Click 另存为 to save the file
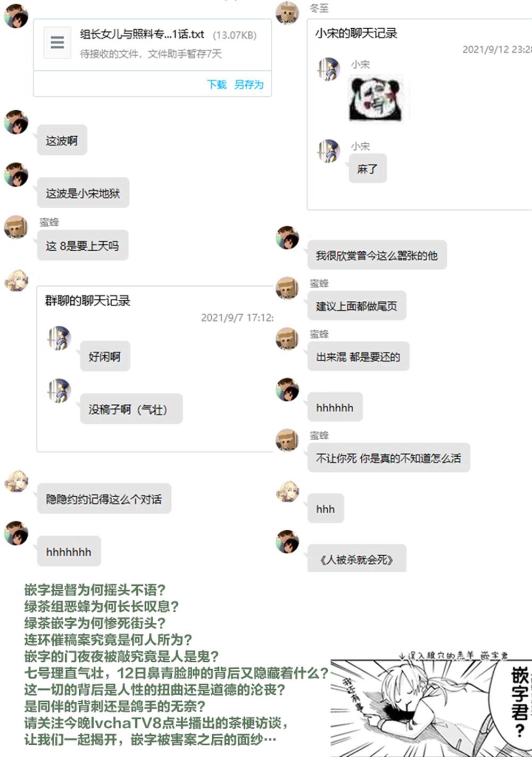Screen dimensions: 532x757 click(x=248, y=84)
